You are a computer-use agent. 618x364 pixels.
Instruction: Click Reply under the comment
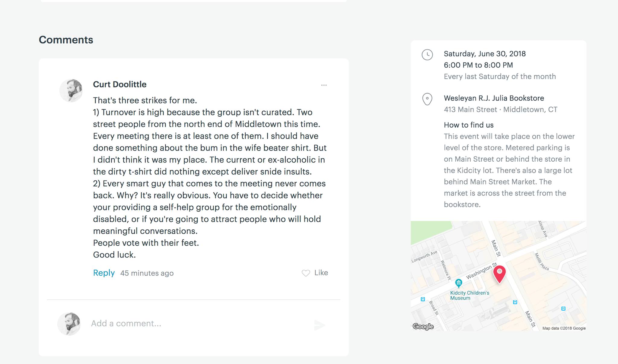tap(104, 273)
